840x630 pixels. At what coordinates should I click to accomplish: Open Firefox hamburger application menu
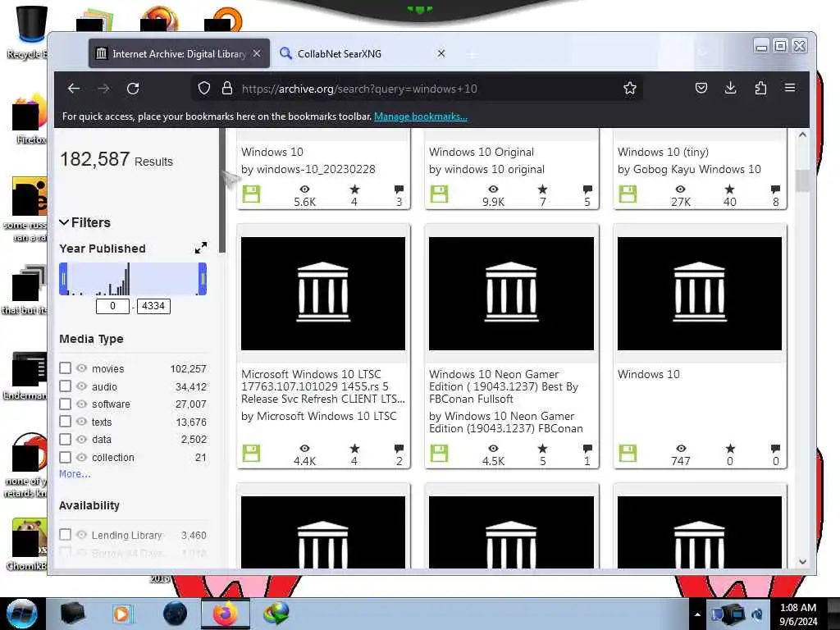[790, 87]
